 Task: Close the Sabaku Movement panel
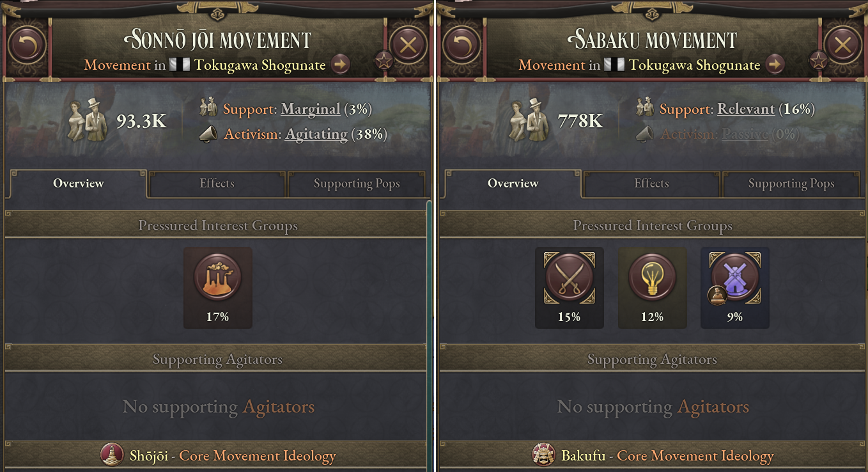(x=842, y=45)
